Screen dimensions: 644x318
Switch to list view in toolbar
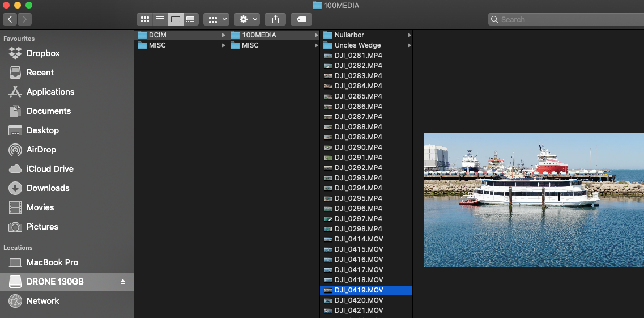pyautogui.click(x=160, y=19)
